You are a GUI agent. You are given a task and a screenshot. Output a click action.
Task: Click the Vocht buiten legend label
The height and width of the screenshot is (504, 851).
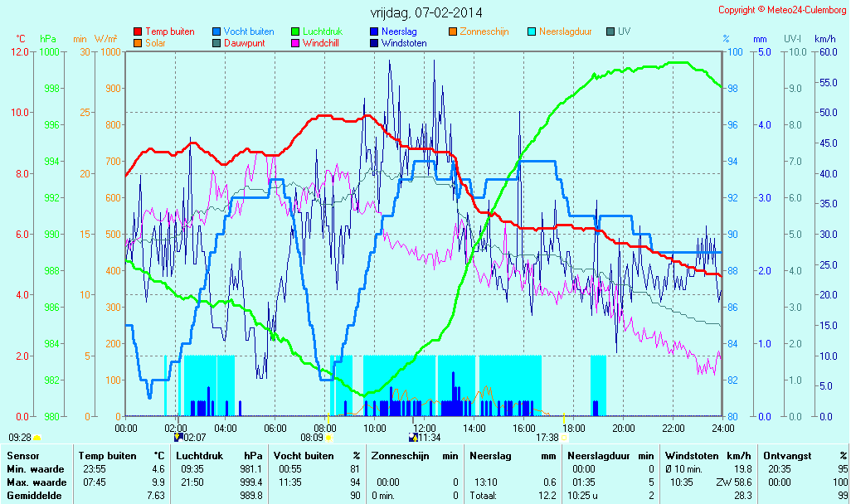[248, 31]
